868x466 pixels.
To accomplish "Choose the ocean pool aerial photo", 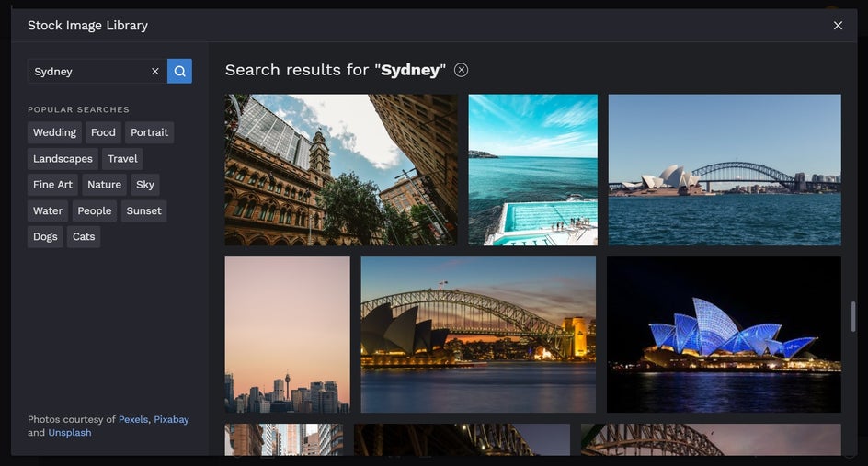I will pos(532,169).
